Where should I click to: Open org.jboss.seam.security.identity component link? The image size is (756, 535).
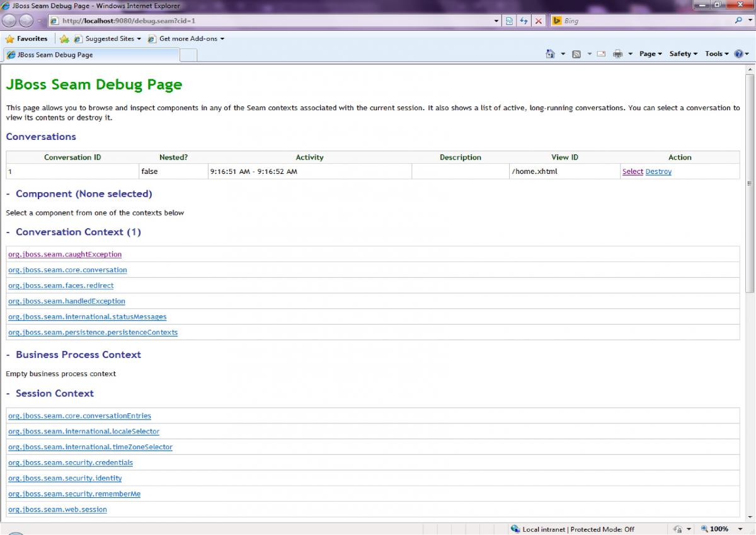65,478
